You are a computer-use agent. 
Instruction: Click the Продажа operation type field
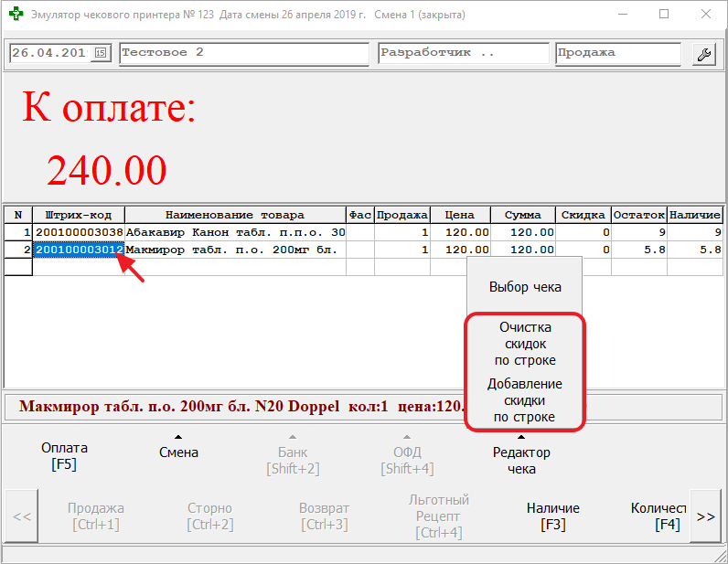point(617,53)
